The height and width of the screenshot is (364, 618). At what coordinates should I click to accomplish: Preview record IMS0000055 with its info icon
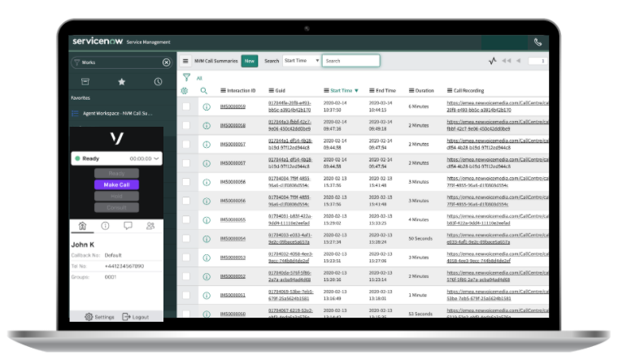207,220
